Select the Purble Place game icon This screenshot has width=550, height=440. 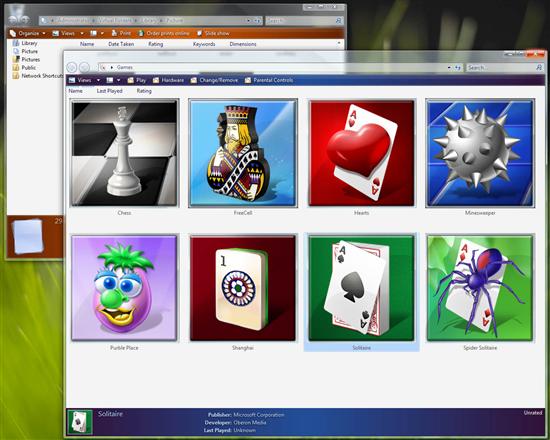tap(124, 288)
